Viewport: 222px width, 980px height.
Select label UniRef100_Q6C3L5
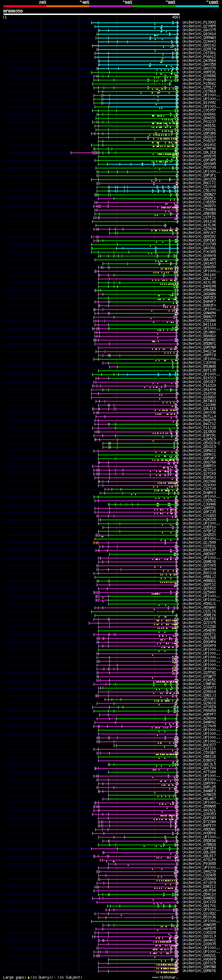[199, 764]
